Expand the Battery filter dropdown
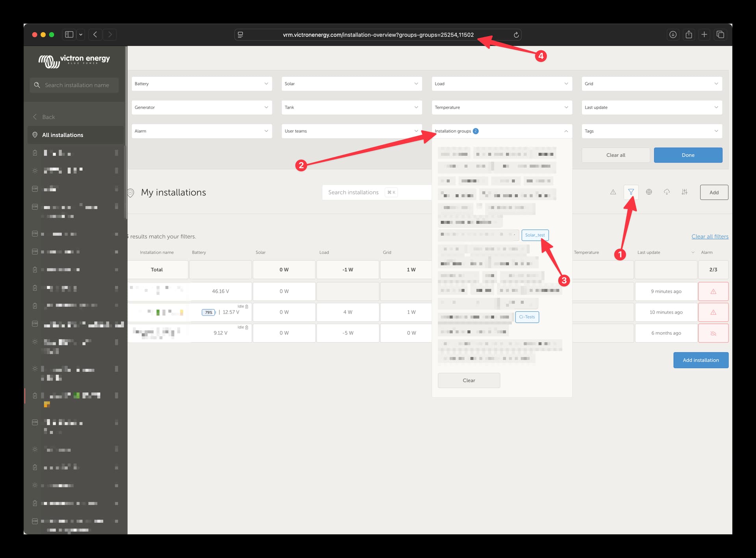 (202, 84)
